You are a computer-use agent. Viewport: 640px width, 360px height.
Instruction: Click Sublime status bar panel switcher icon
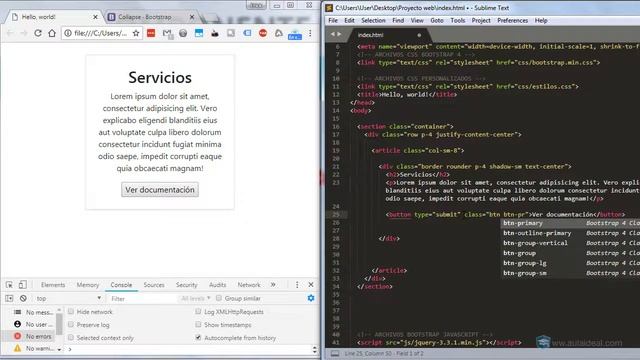(x=335, y=353)
